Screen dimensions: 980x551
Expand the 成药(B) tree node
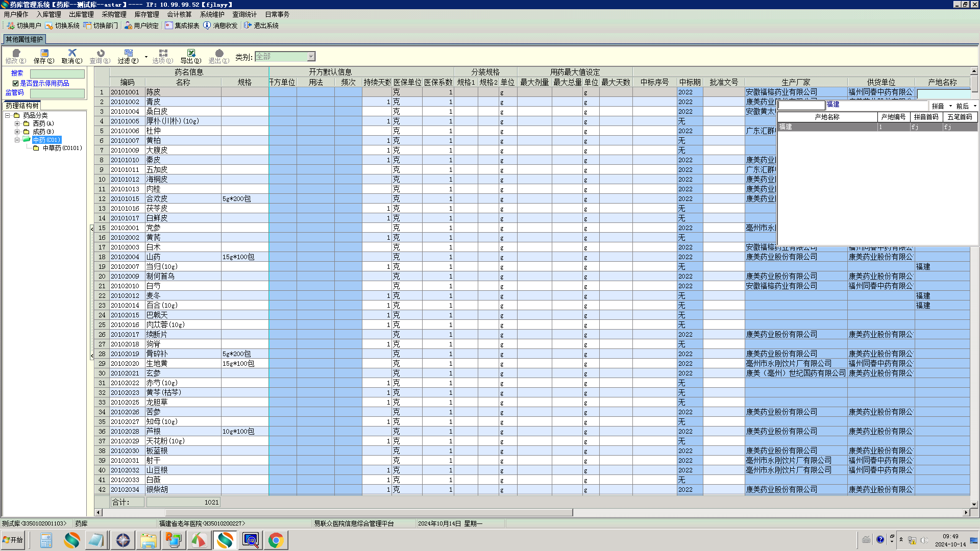coord(17,132)
